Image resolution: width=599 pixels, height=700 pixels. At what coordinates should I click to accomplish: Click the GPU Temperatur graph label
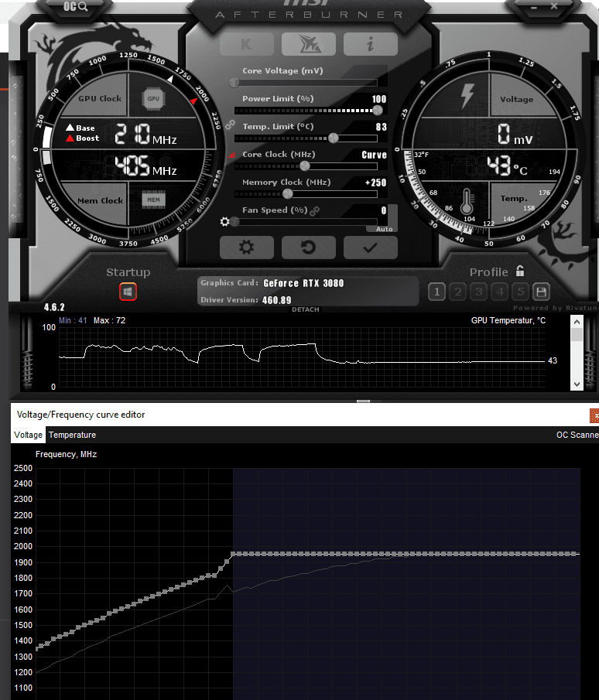[508, 320]
